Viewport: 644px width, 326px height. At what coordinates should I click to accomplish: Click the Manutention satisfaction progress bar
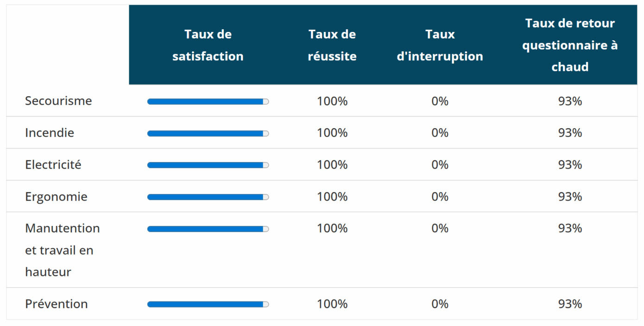click(x=208, y=229)
